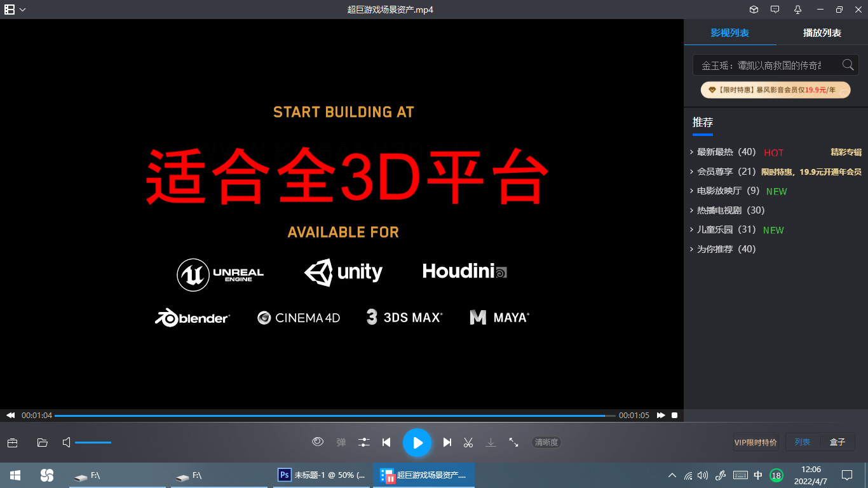This screenshot has width=868, height=488.
Task: Select the 影视列表 tab
Action: click(x=729, y=32)
